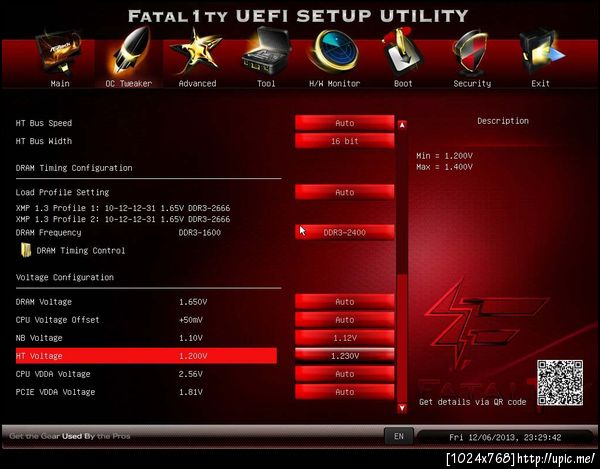Switch to the Security tab label
Image resolution: width=600 pixels, height=469 pixels.
472,83
